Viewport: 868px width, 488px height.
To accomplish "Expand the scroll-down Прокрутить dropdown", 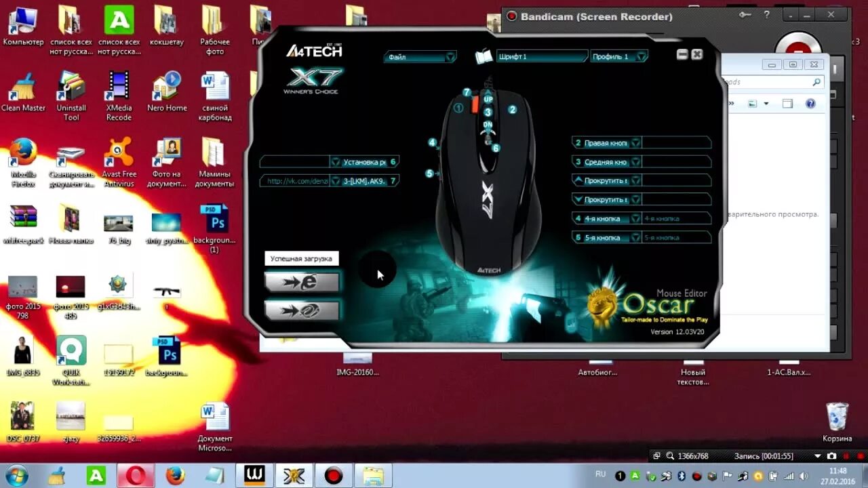I will 635,200.
